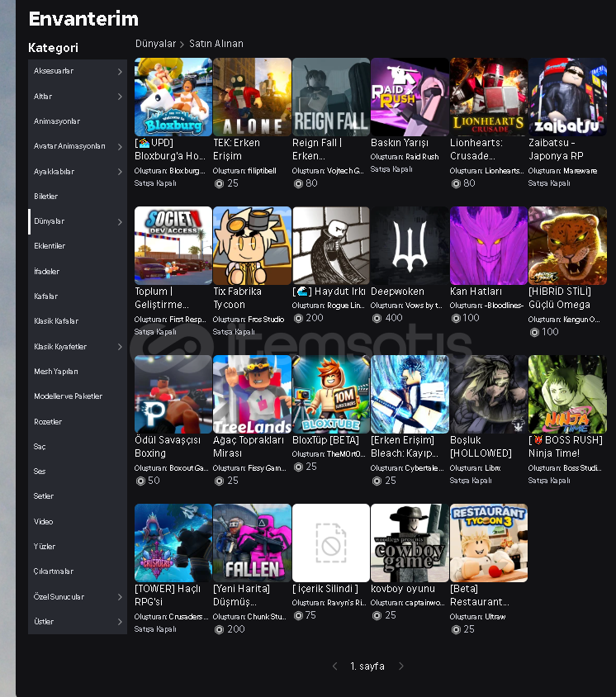Select the Biletler category
Image resolution: width=616 pixels, height=697 pixels.
coord(78,196)
